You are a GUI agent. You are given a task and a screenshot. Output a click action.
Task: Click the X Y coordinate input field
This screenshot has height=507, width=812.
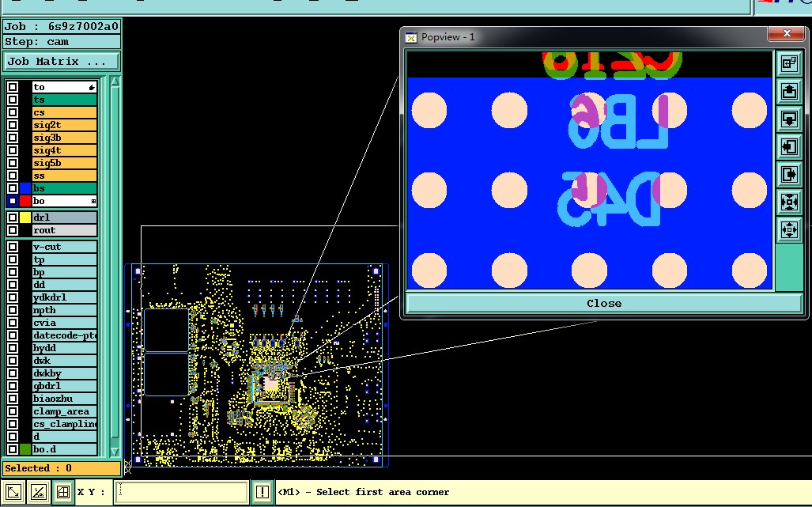point(181,491)
